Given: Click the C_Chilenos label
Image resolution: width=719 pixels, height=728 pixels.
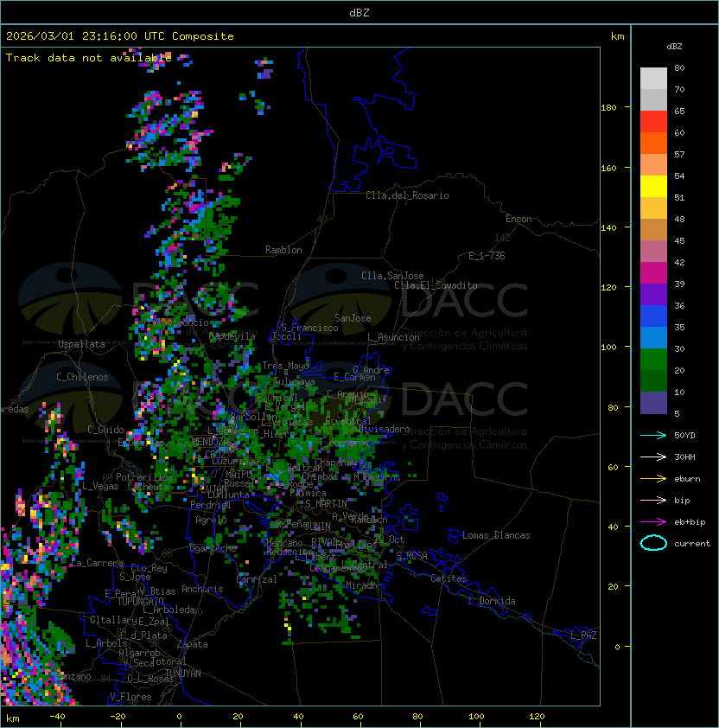Looking at the screenshot, I should (x=82, y=377).
